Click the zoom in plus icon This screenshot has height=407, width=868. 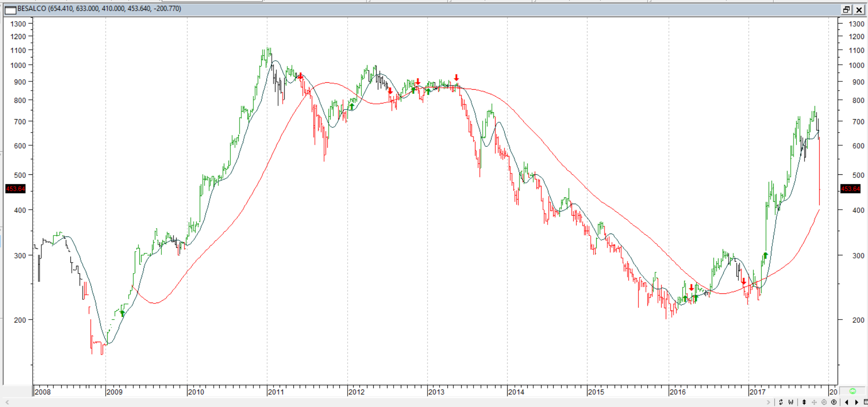pos(834,402)
